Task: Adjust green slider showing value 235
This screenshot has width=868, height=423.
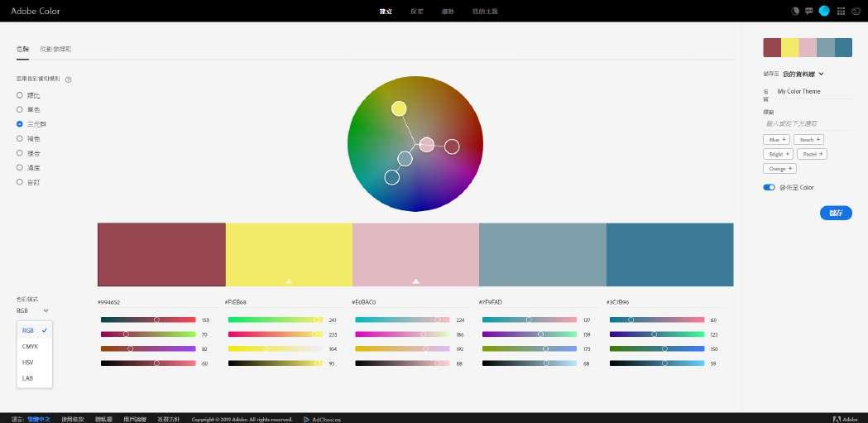Action: 276,334
